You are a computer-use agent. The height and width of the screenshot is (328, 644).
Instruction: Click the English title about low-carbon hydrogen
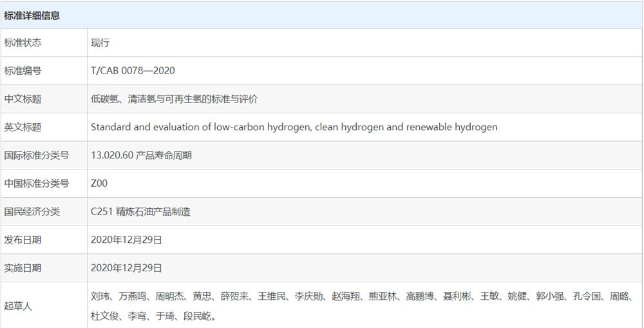[x=294, y=127]
